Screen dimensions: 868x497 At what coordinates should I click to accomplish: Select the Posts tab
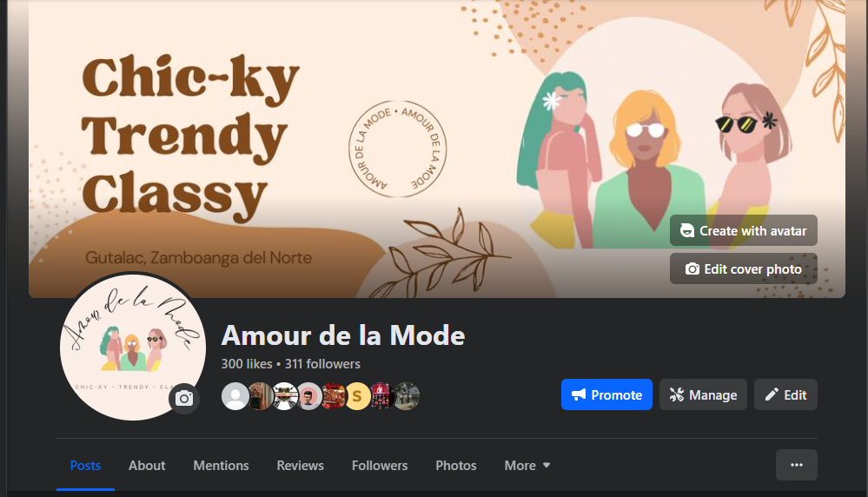tap(85, 466)
